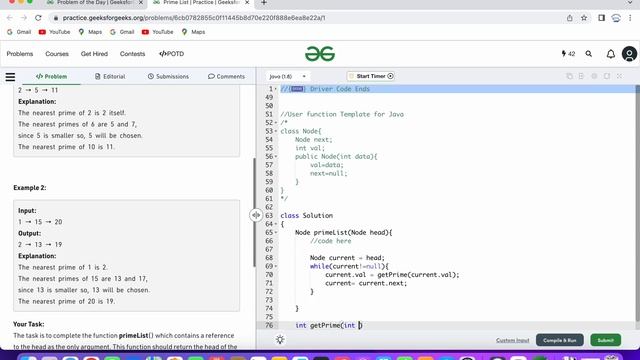
Task: Click the 'Your Task:' heading
Action: (29, 324)
